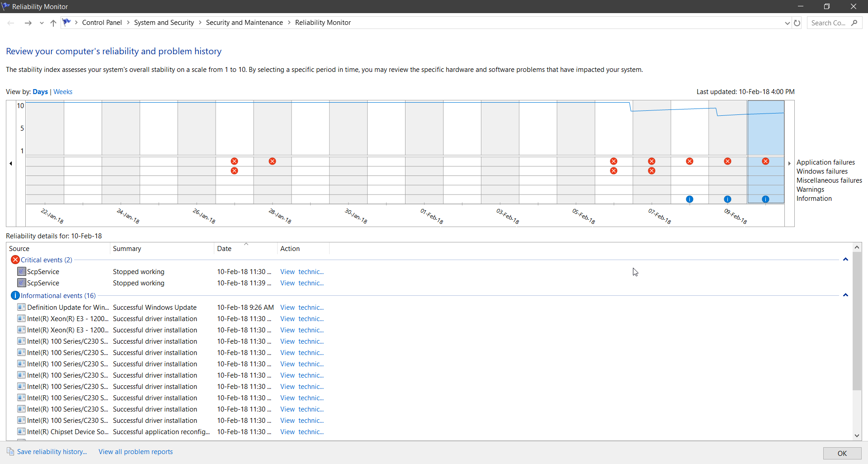Click the event list scrollbar thumb
Viewport: 868px width, 464px height.
[857, 321]
